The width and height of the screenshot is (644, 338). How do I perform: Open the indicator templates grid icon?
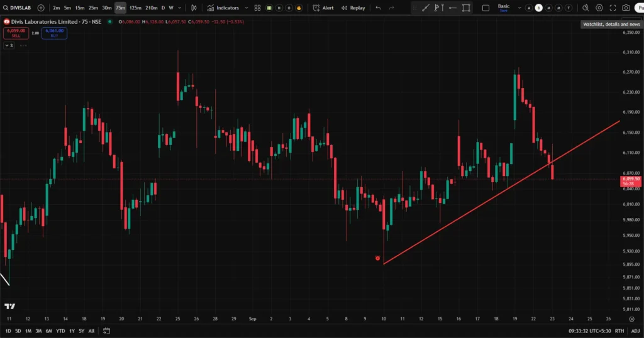point(257,8)
